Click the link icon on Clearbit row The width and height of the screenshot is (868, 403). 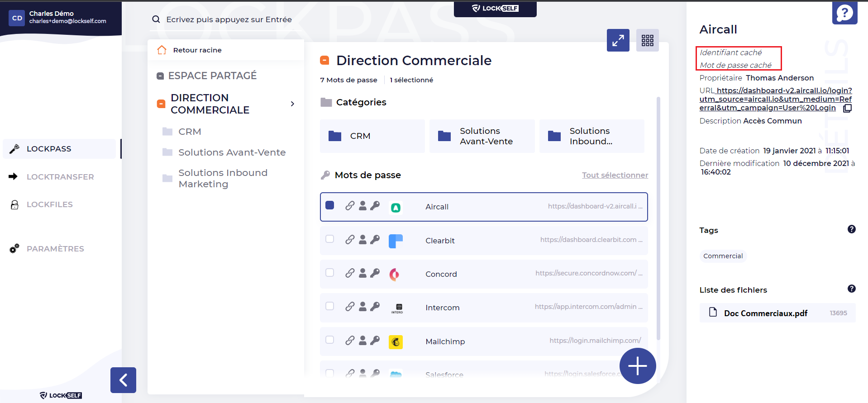(x=350, y=240)
